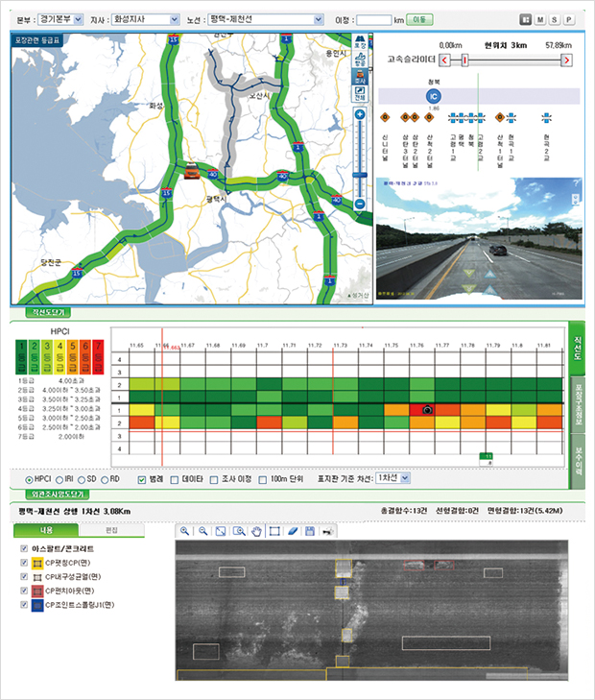Toggle the CP팻칭CP(면) checkbox
Screen dimensions: 595x700
24,563
